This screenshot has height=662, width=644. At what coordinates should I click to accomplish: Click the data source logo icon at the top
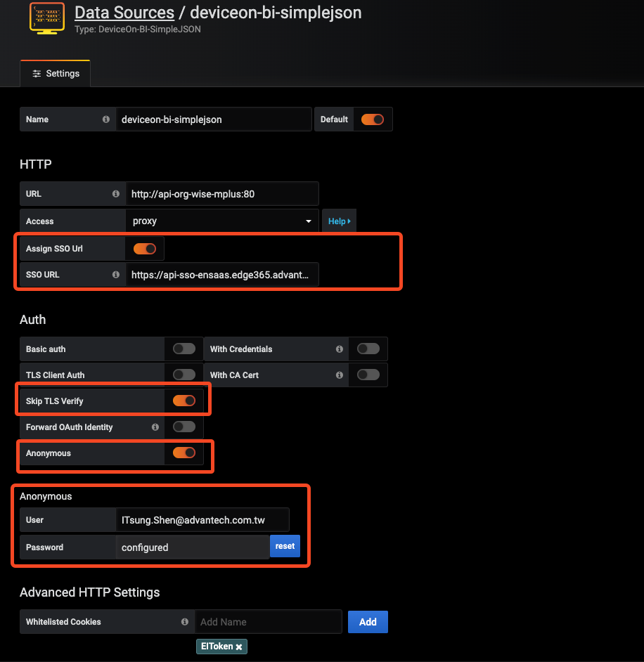[x=46, y=18]
